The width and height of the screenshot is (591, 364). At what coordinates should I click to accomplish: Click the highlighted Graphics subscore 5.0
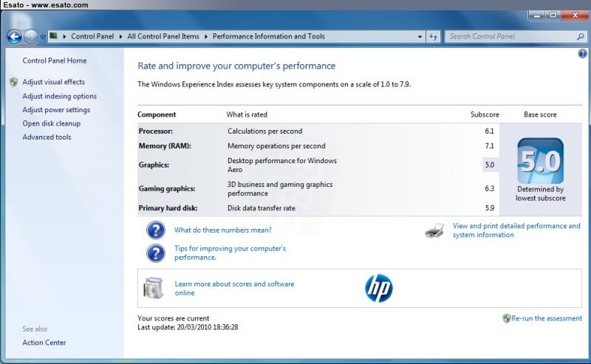pos(490,165)
